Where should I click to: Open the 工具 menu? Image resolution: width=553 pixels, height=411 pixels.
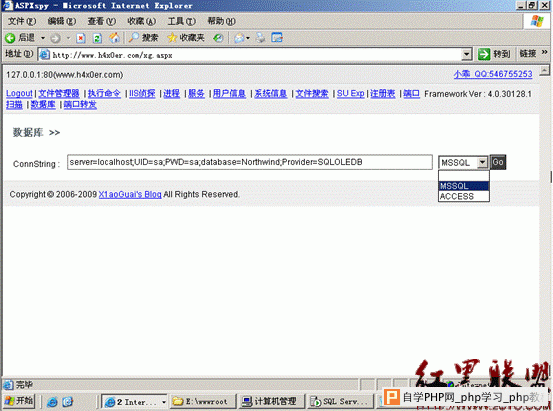(x=182, y=21)
